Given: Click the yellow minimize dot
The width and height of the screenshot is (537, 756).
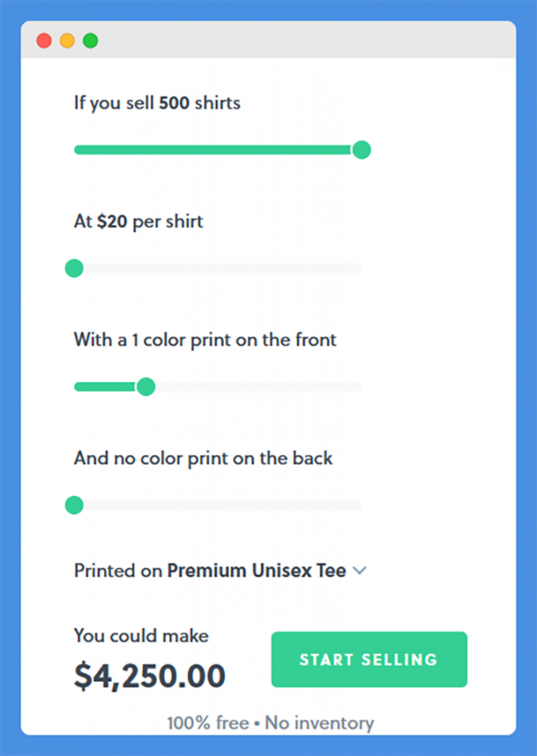Looking at the screenshot, I should click(x=67, y=41).
